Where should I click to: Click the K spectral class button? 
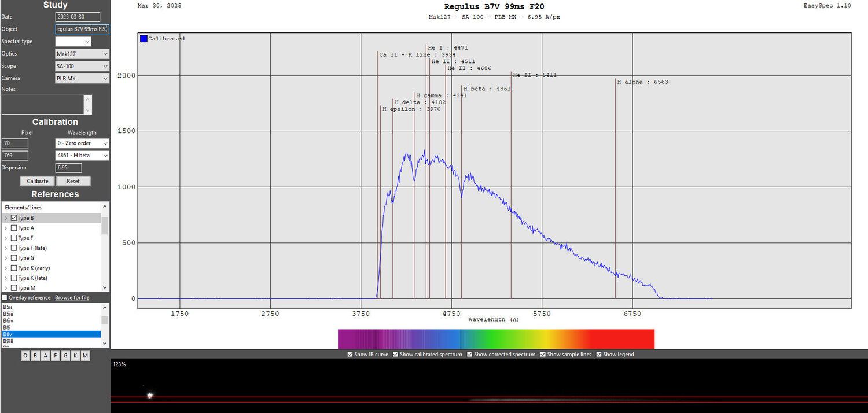[75, 356]
